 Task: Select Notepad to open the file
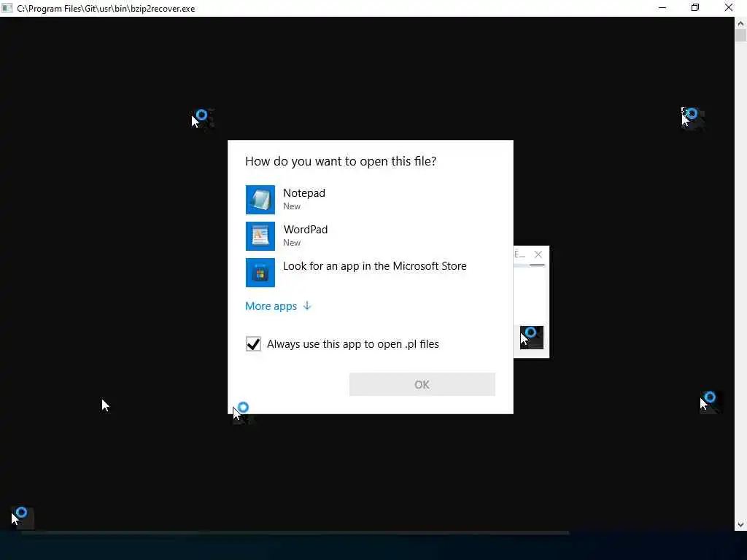[x=370, y=200]
